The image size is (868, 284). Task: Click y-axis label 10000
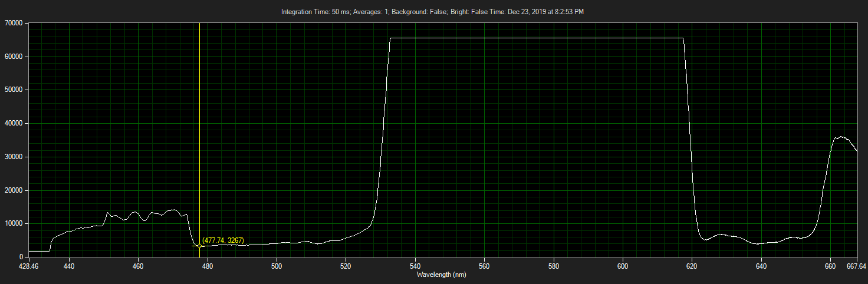pos(13,224)
